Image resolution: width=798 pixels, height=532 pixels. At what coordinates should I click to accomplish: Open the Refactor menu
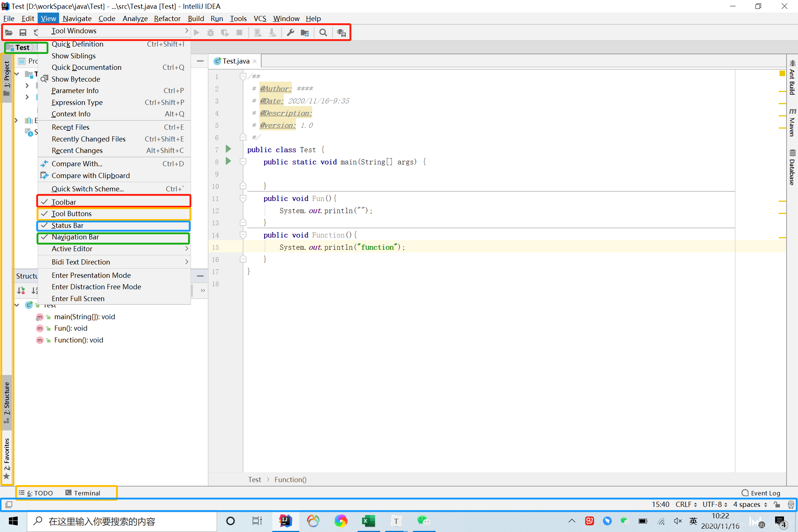pos(167,18)
